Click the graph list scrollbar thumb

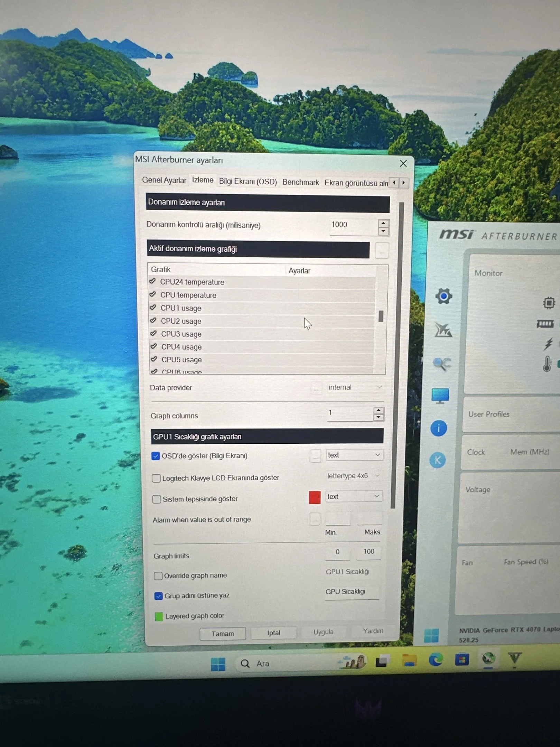coord(381,316)
